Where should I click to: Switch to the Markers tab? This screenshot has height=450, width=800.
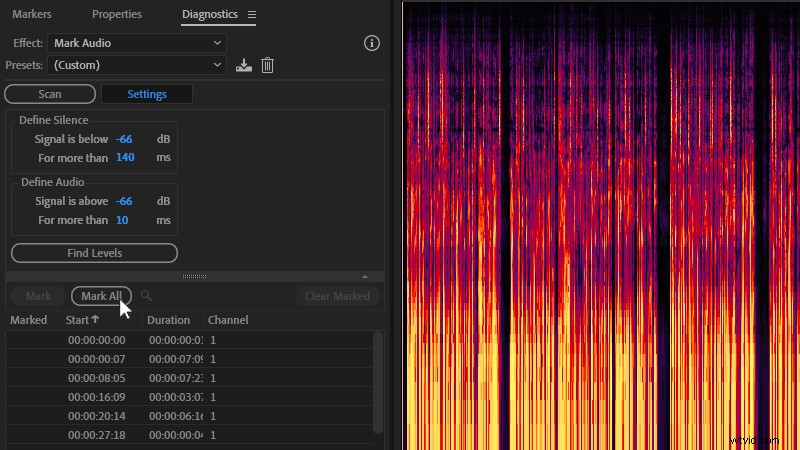32,14
